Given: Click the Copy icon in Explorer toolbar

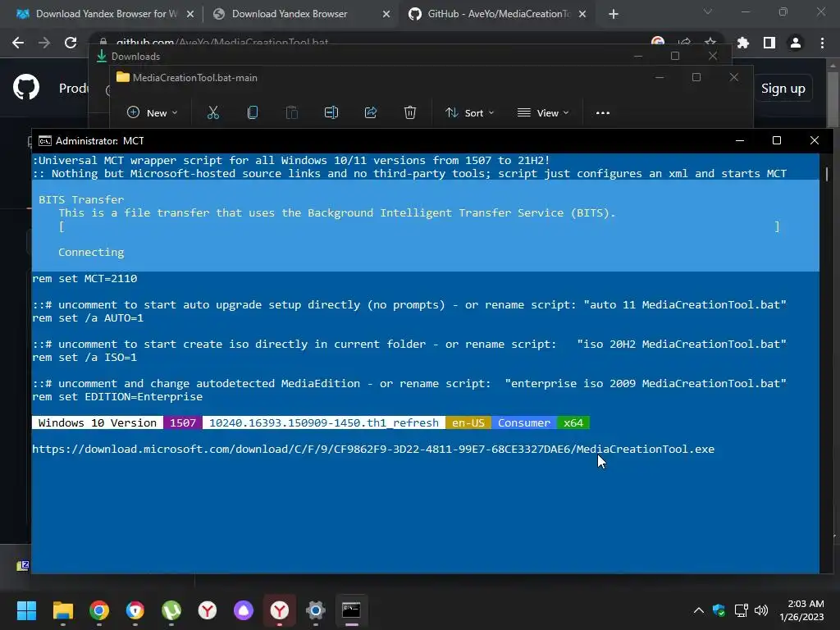Looking at the screenshot, I should [253, 112].
